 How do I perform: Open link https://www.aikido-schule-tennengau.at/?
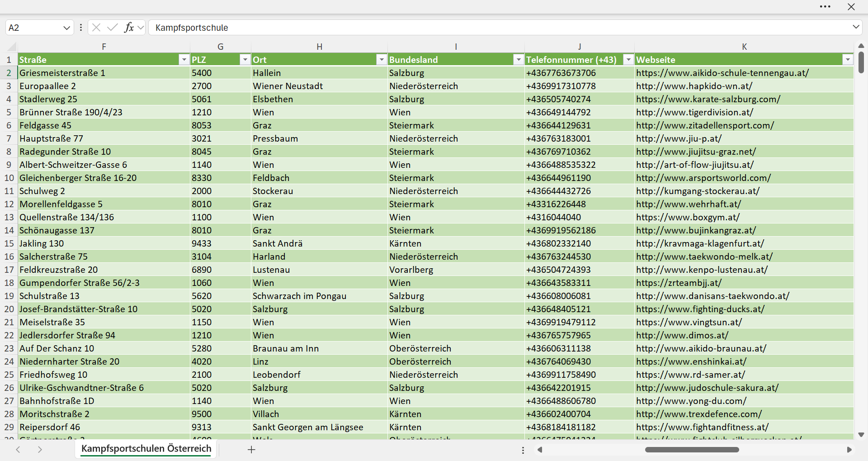pos(722,73)
